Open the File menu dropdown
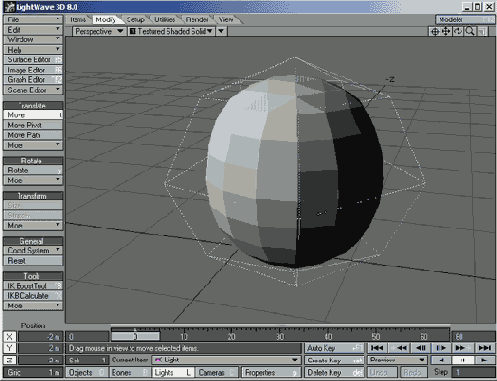This screenshot has height=381, width=497. tap(33, 19)
